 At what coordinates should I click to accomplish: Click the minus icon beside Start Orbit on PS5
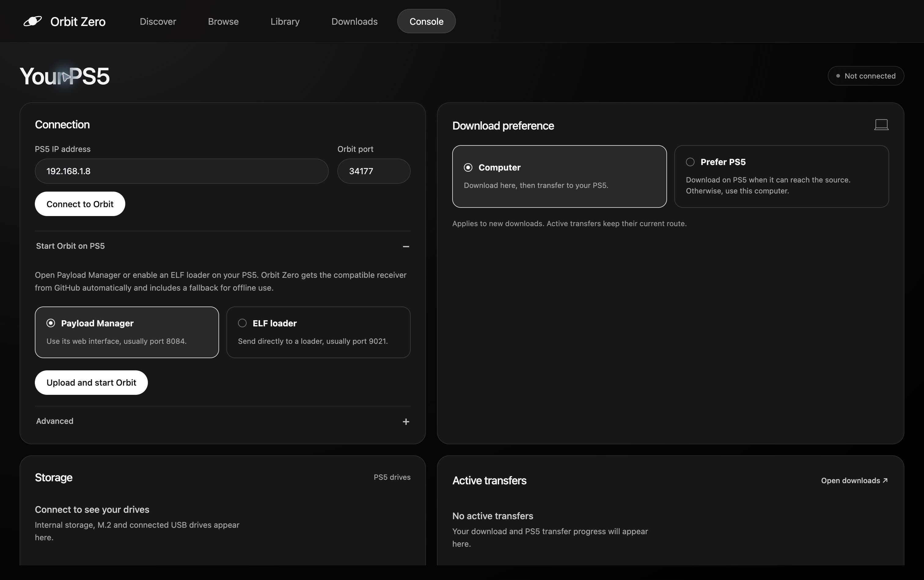click(x=406, y=246)
